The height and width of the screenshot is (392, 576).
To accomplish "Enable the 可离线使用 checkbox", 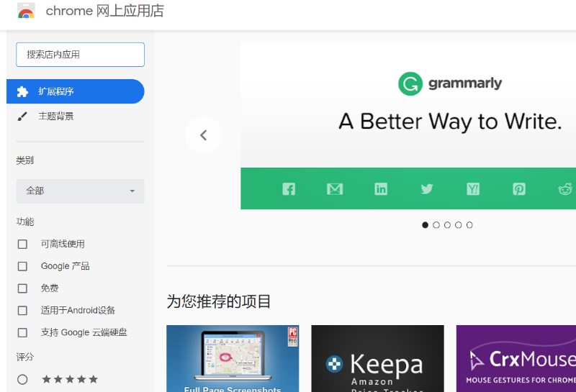I will (x=22, y=244).
